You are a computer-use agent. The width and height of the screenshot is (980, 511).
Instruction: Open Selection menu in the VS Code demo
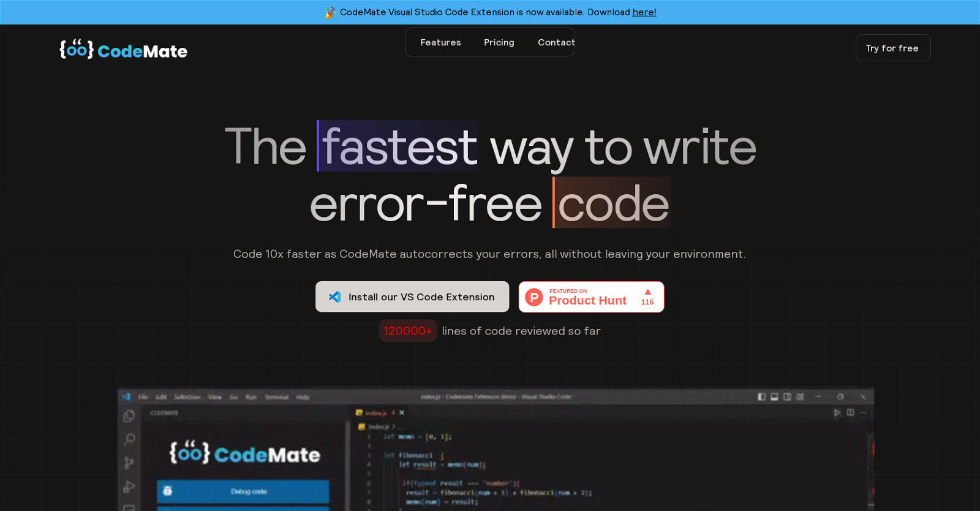point(187,397)
